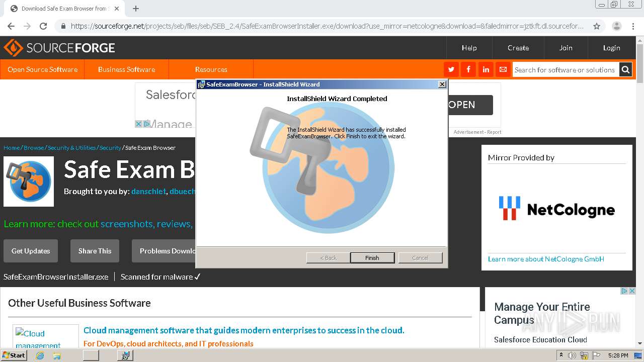View site security lock info
This screenshot has height=362, width=644.
[x=63, y=26]
